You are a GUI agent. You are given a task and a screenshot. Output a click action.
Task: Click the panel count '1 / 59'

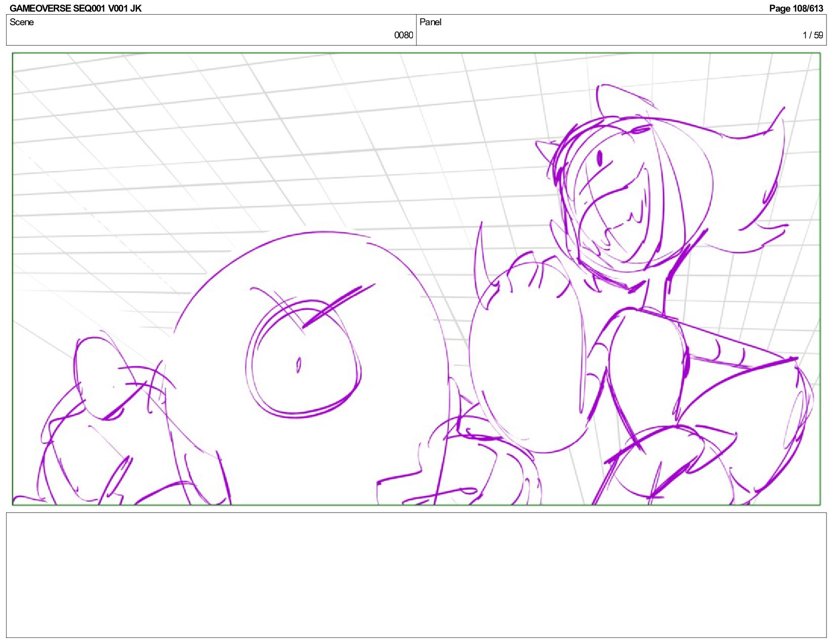tap(813, 35)
